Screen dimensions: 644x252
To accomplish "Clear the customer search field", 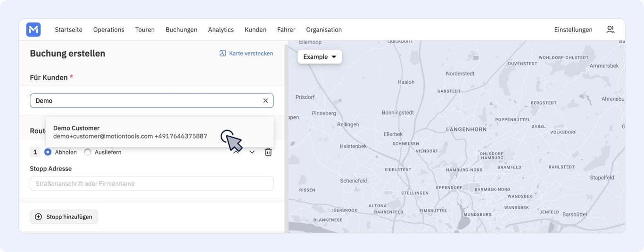I will [x=265, y=101].
